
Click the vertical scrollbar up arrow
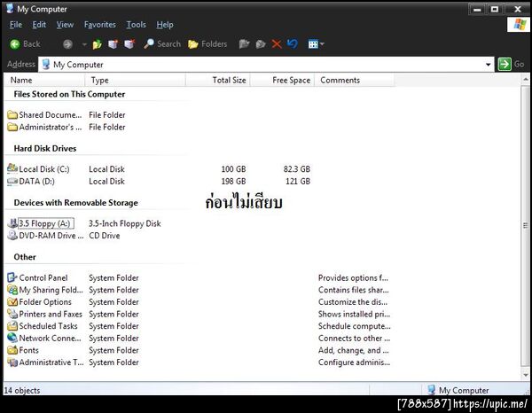tap(526, 80)
